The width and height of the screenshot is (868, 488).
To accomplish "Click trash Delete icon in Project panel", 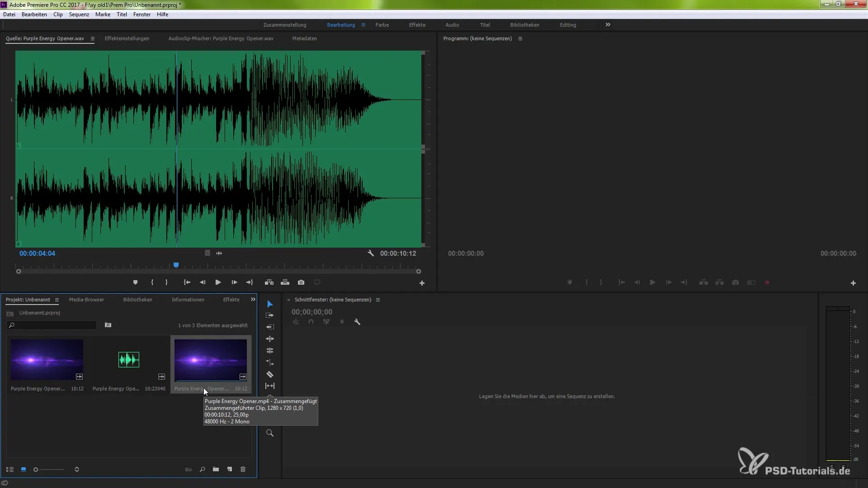I will [x=243, y=469].
